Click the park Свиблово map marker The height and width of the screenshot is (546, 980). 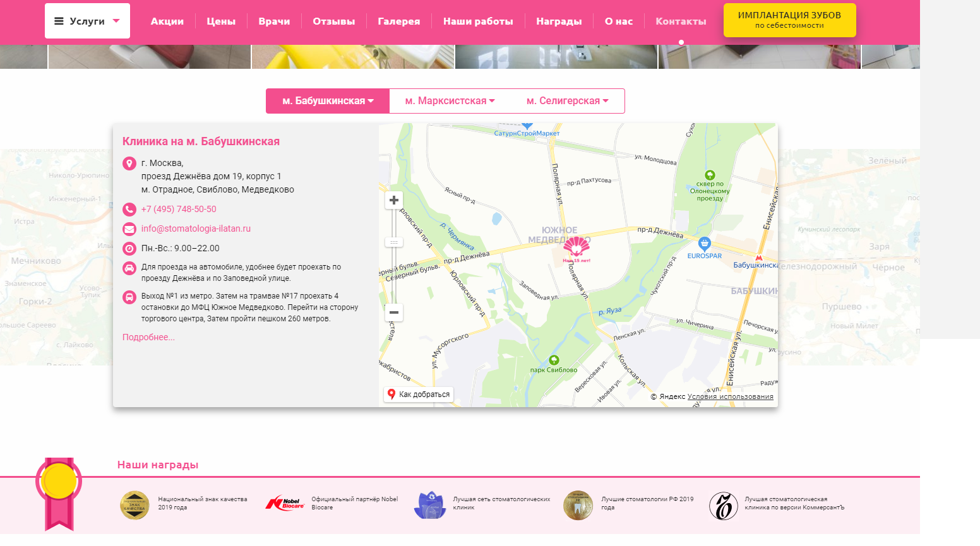[554, 360]
